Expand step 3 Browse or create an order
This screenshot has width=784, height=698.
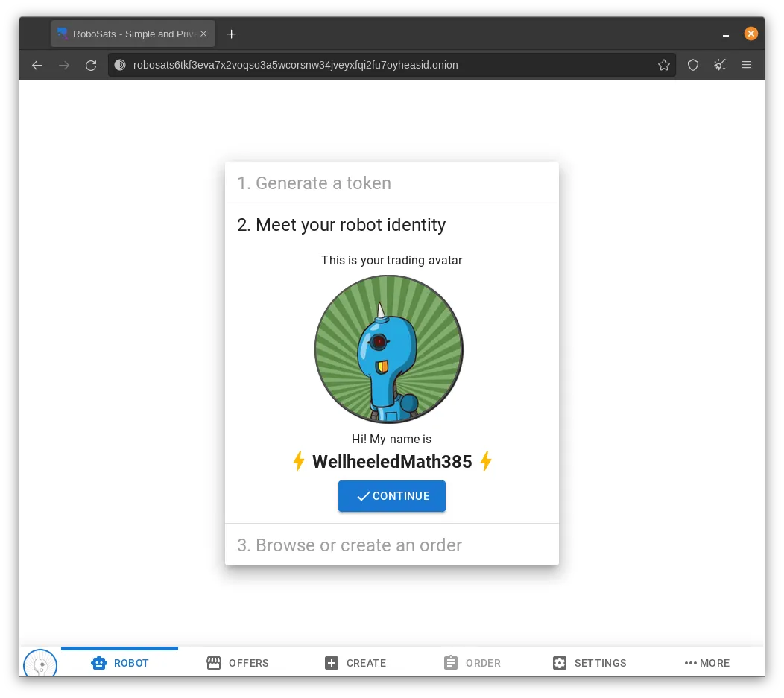(392, 545)
